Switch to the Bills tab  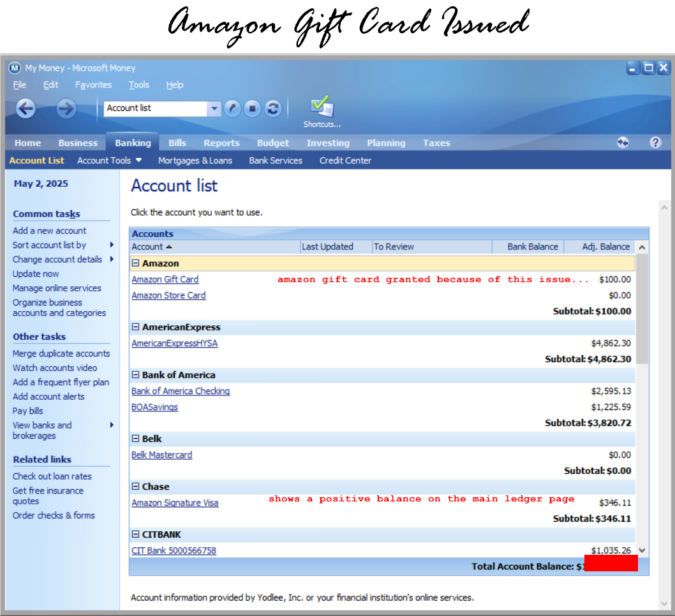click(177, 143)
